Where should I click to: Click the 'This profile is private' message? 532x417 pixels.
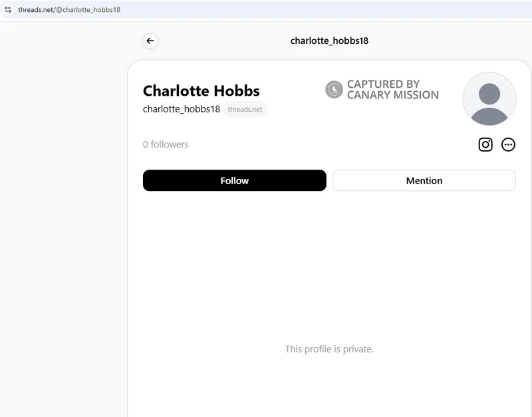[x=329, y=348]
